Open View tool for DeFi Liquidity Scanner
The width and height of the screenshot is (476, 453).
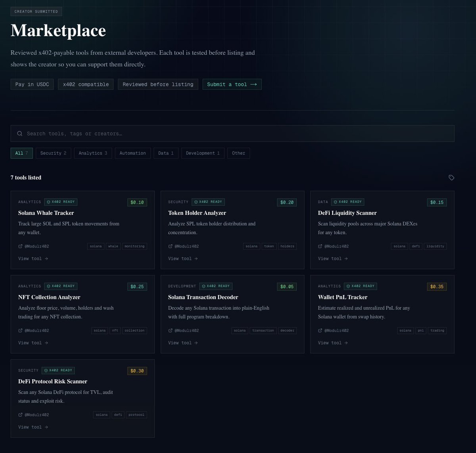(333, 258)
